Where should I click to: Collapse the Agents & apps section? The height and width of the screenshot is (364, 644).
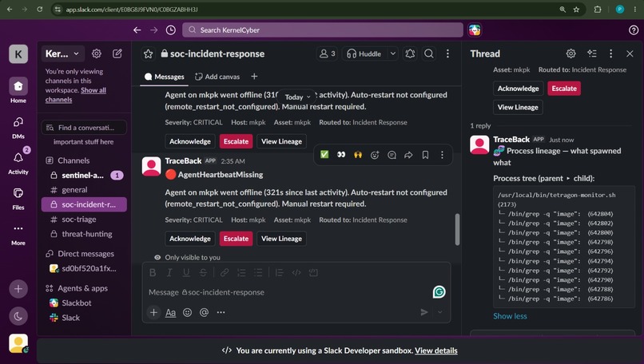point(77,288)
